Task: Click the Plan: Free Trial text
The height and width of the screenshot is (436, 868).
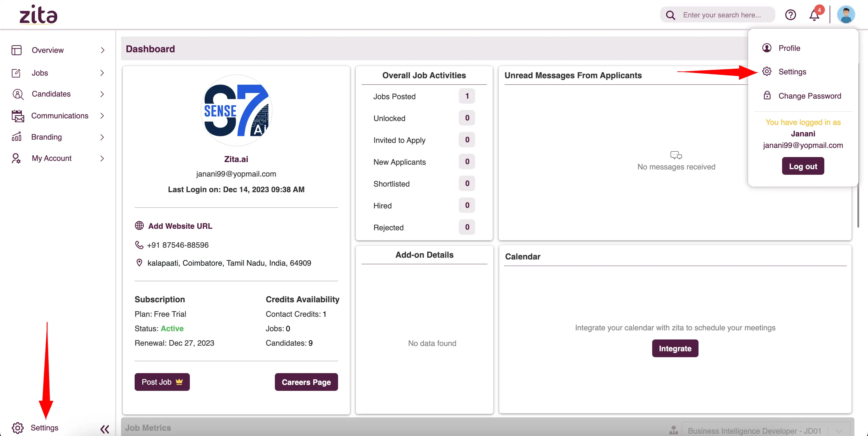Action: [160, 314]
